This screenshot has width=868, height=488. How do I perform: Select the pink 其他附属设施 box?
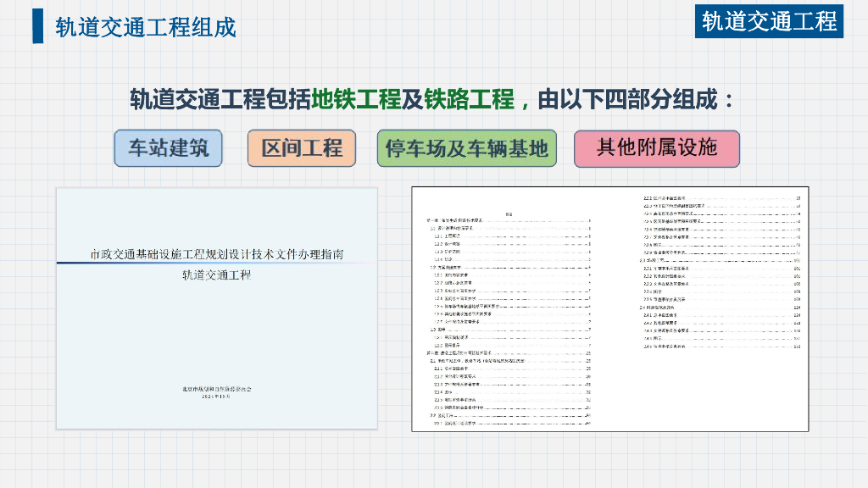tap(657, 148)
